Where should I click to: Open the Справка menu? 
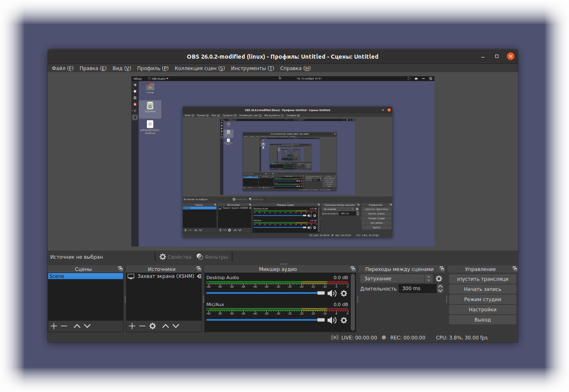click(295, 68)
